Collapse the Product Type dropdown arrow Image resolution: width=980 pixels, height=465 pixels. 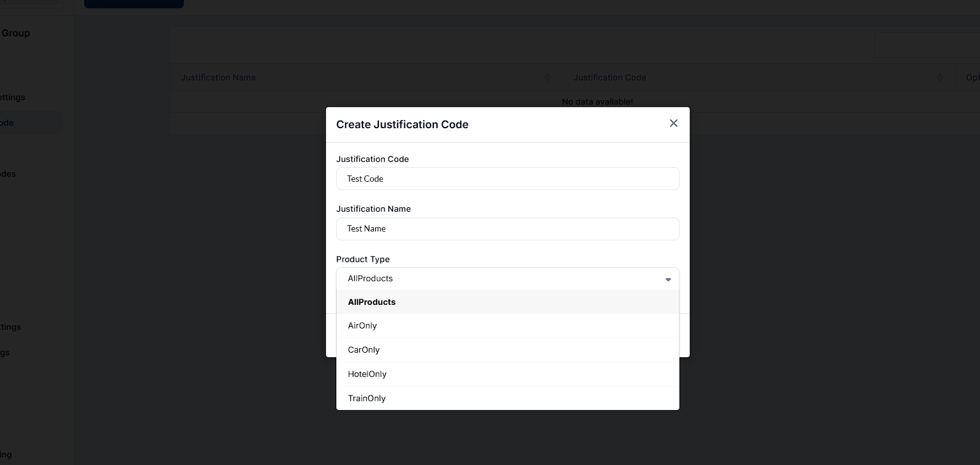click(x=668, y=279)
